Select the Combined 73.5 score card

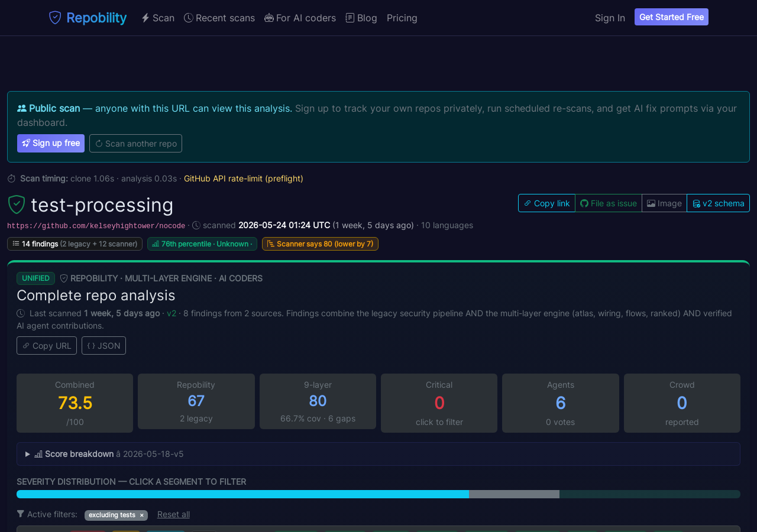click(75, 403)
